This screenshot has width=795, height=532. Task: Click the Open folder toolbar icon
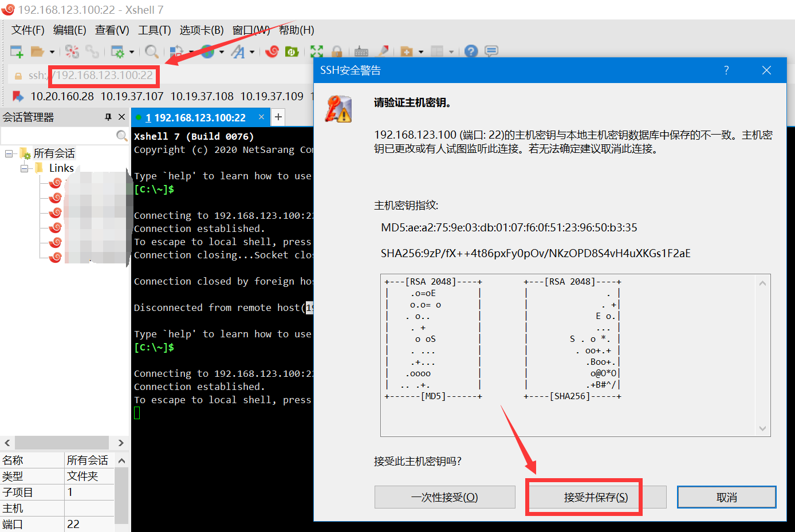click(37, 52)
